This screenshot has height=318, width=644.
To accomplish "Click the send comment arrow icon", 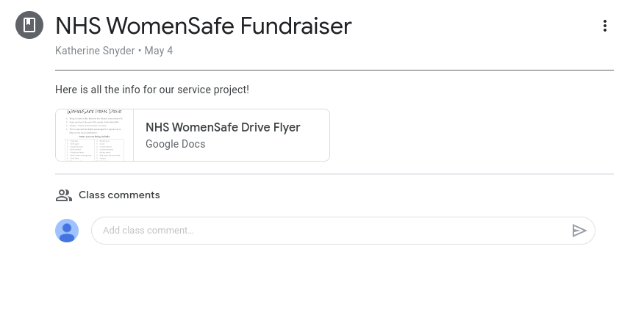I will tap(579, 231).
